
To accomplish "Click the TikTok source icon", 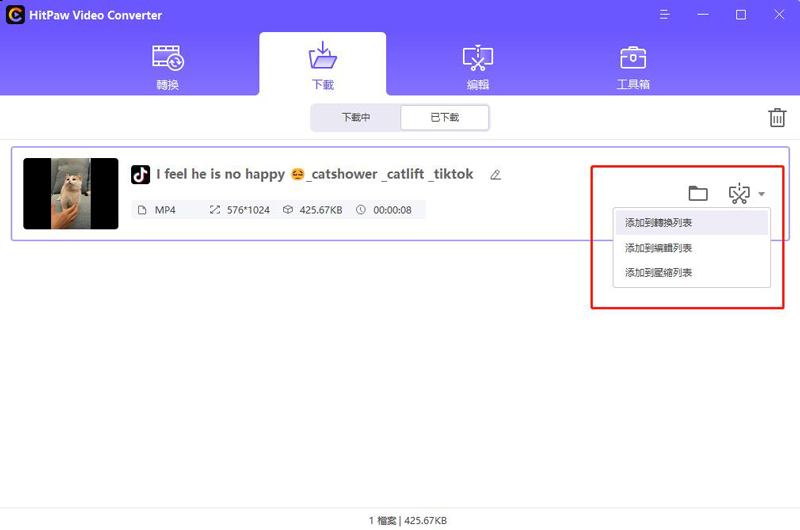I will click(x=140, y=174).
